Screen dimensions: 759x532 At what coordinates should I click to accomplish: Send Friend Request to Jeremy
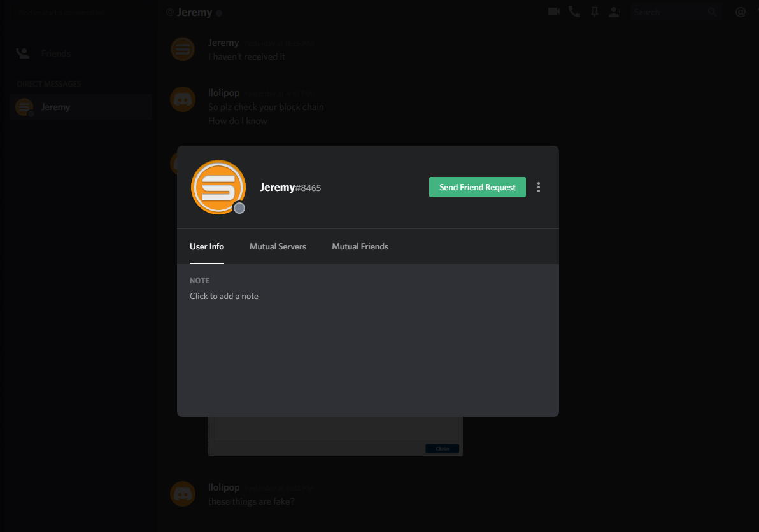coord(478,187)
